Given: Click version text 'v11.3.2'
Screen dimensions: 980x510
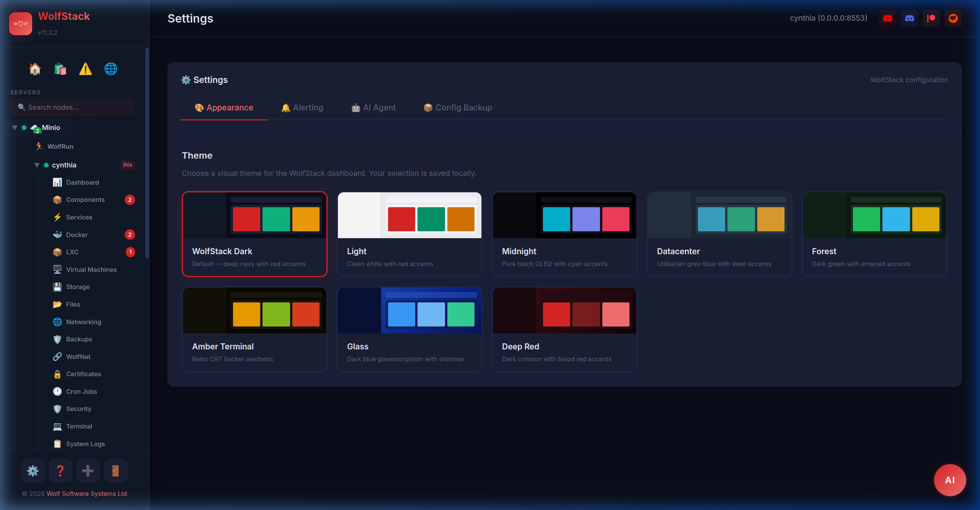Looking at the screenshot, I should click(x=48, y=32).
